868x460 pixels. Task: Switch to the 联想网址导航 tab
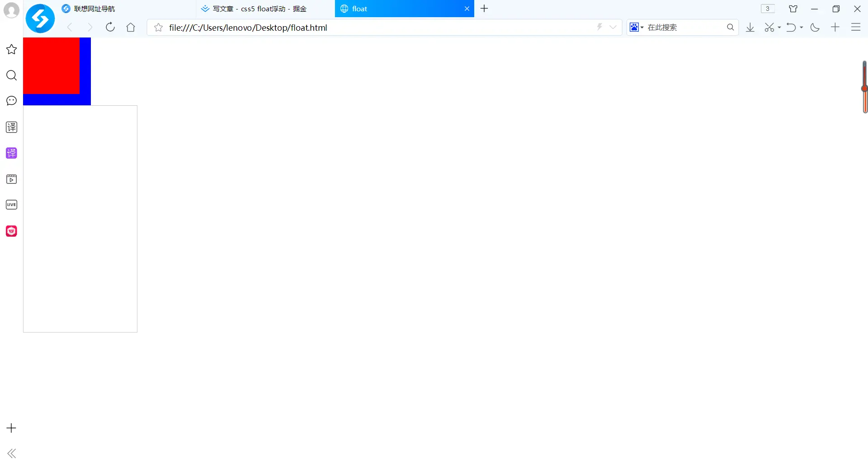point(127,9)
